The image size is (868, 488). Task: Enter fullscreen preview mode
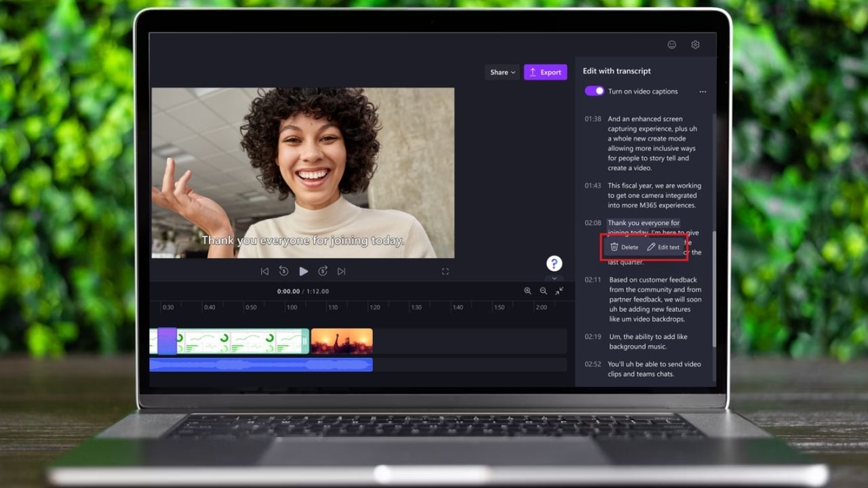click(x=446, y=271)
